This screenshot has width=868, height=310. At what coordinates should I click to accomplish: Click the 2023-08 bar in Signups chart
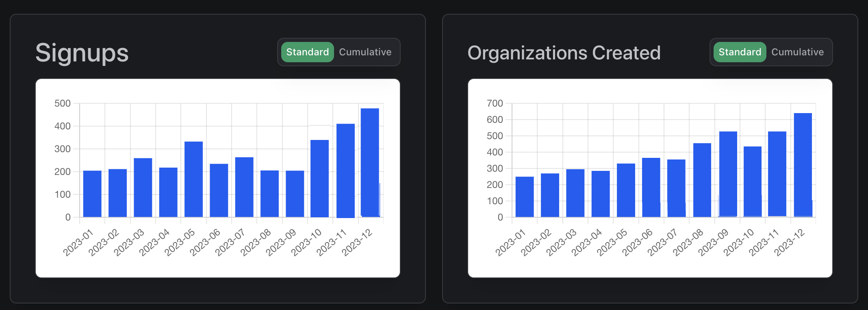pos(269,194)
